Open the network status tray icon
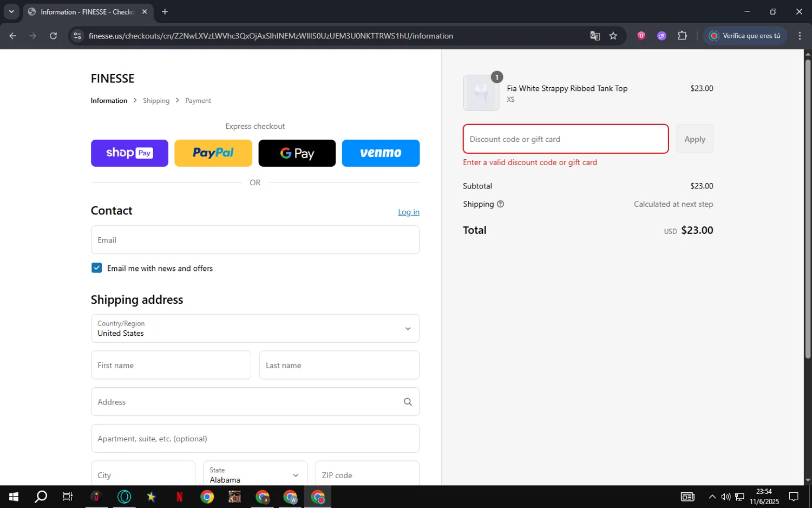Image resolution: width=812 pixels, height=508 pixels. pos(739,497)
